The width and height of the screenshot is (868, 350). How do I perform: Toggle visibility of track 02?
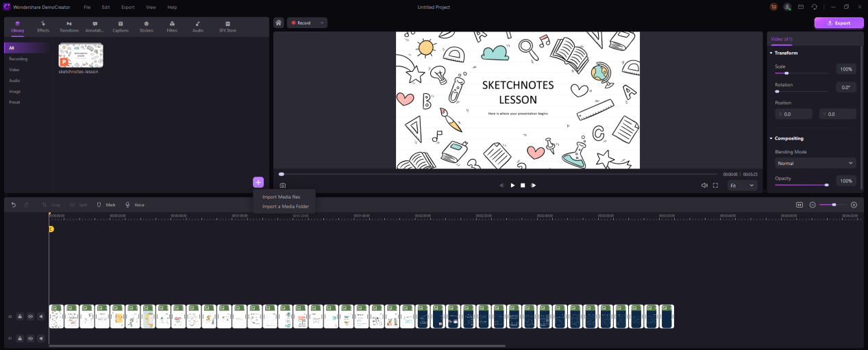tap(30, 316)
